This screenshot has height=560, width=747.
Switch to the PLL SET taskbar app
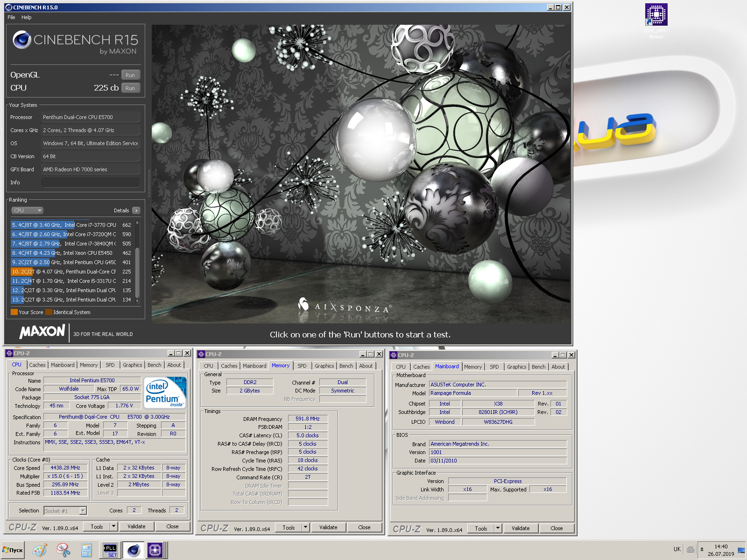(111, 550)
